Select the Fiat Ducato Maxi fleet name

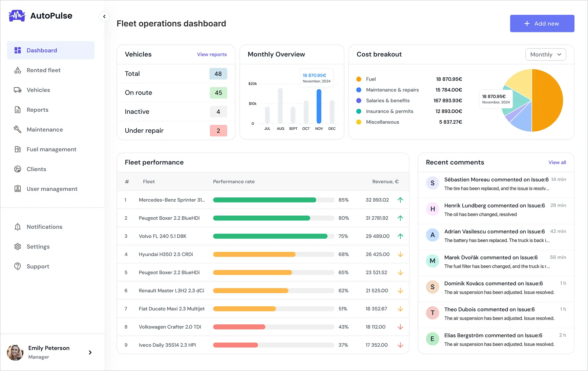[x=172, y=309]
